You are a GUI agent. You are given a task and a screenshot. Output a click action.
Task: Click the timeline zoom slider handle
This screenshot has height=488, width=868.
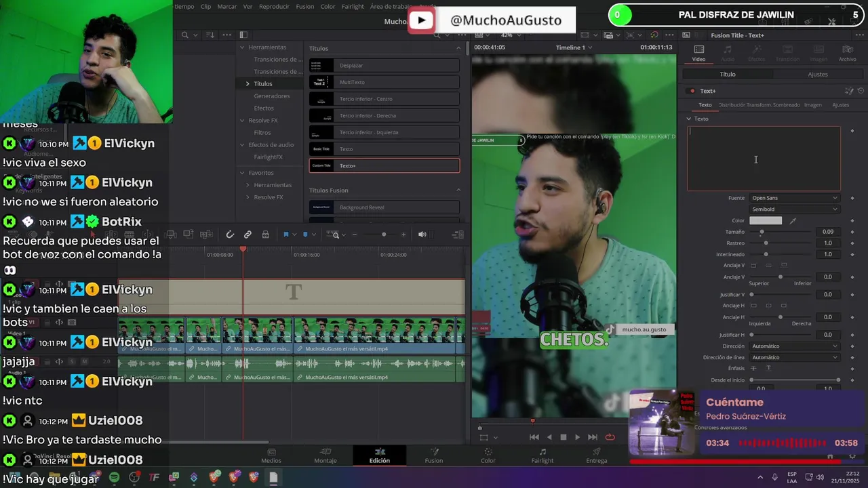(x=384, y=235)
